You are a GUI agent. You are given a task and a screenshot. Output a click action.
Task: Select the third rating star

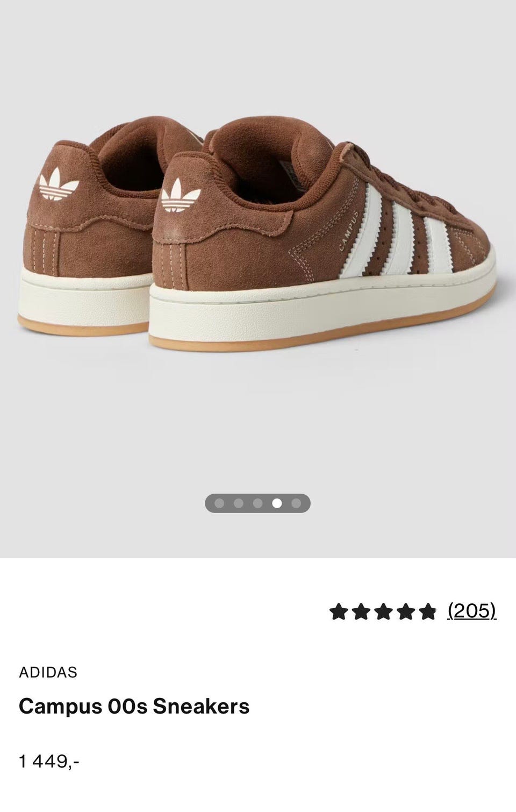383,611
